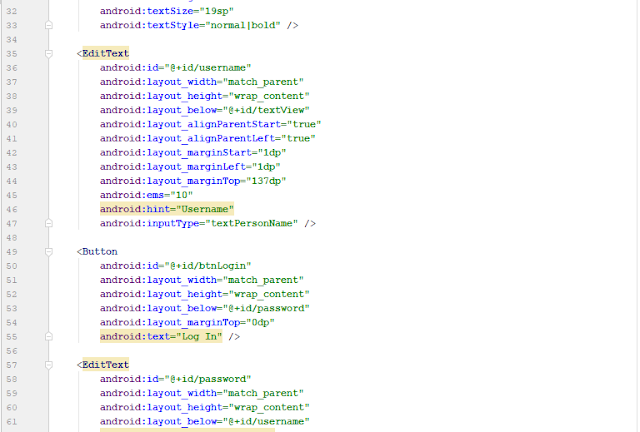Click android:layout_below="@+id/textView" line
Screen dimensions: 640x432
click(x=204, y=110)
